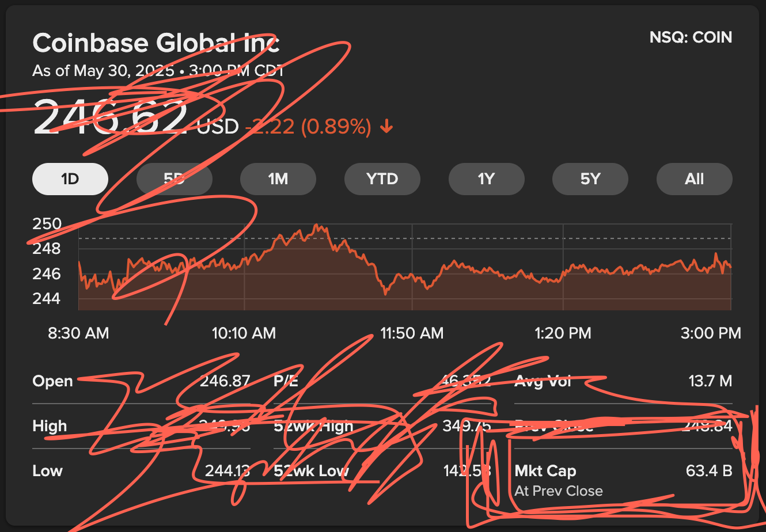766x532 pixels.
Task: Click the 1:20 PM time axis label
Action: click(x=563, y=333)
